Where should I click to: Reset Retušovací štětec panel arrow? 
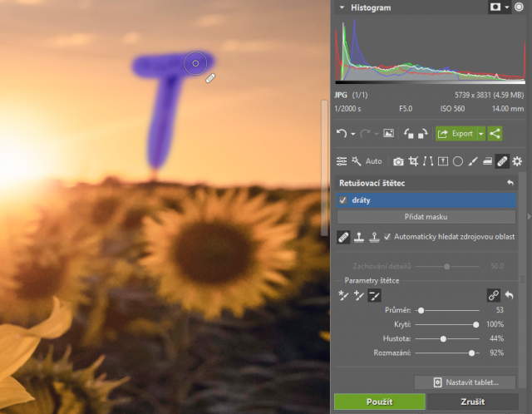tap(510, 183)
